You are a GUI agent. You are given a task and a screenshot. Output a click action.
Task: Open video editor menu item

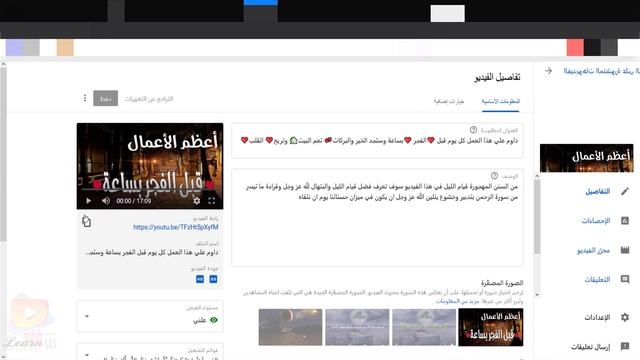(593, 250)
